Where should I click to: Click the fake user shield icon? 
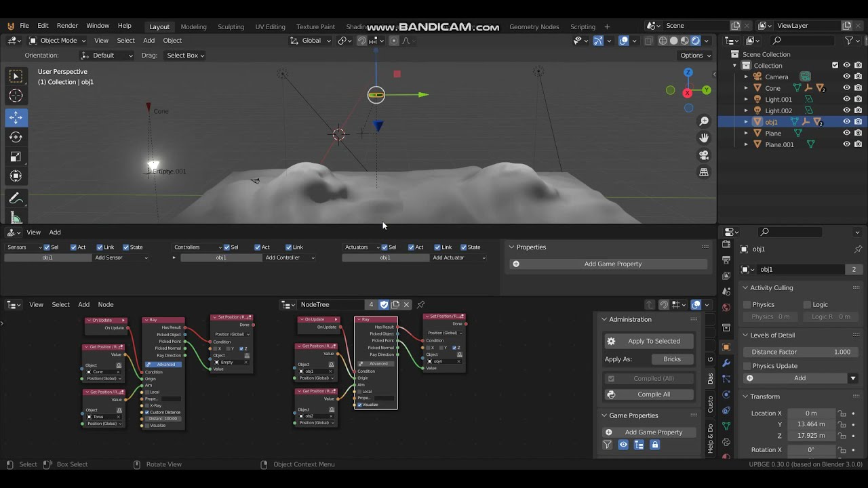click(384, 305)
